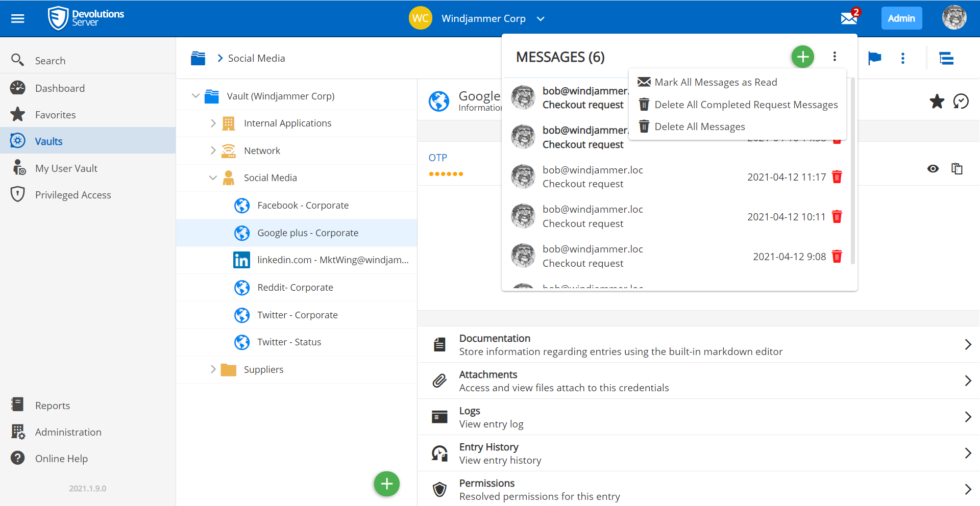Mark Google plus entry as favorite
The height and width of the screenshot is (506, 980).
937,102
